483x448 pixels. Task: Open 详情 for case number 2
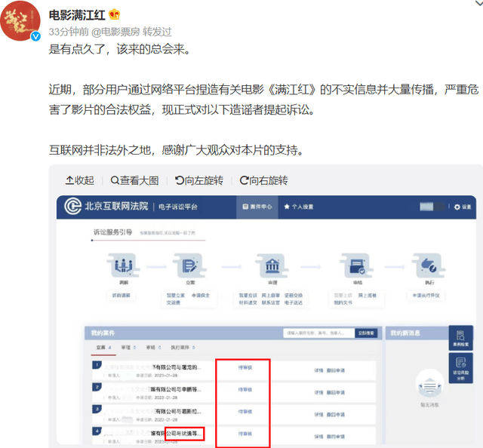click(x=318, y=393)
